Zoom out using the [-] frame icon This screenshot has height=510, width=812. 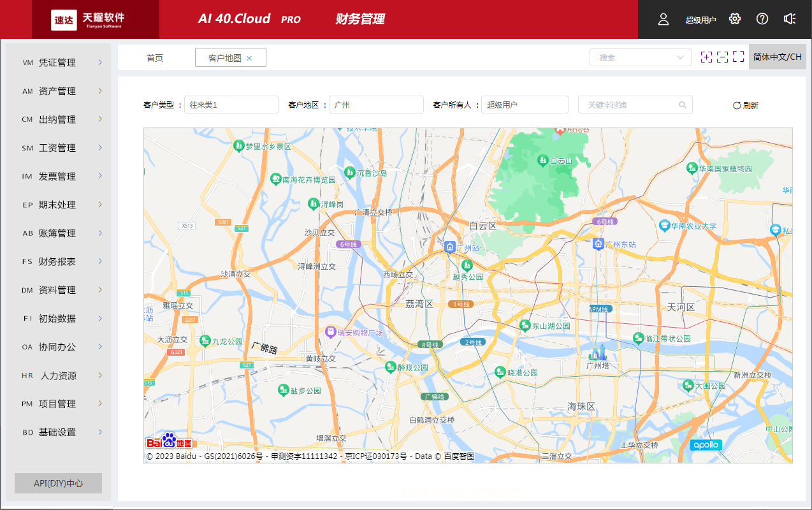[x=722, y=57]
